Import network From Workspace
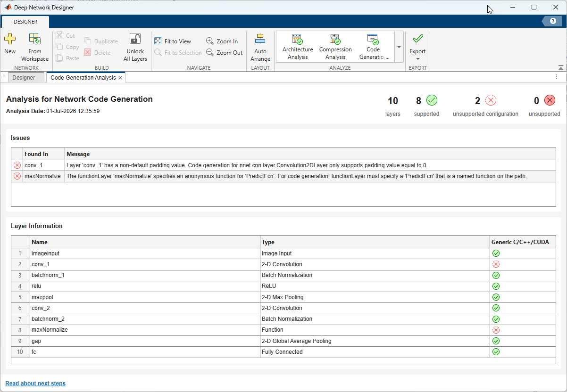The width and height of the screenshot is (567, 392). point(34,47)
